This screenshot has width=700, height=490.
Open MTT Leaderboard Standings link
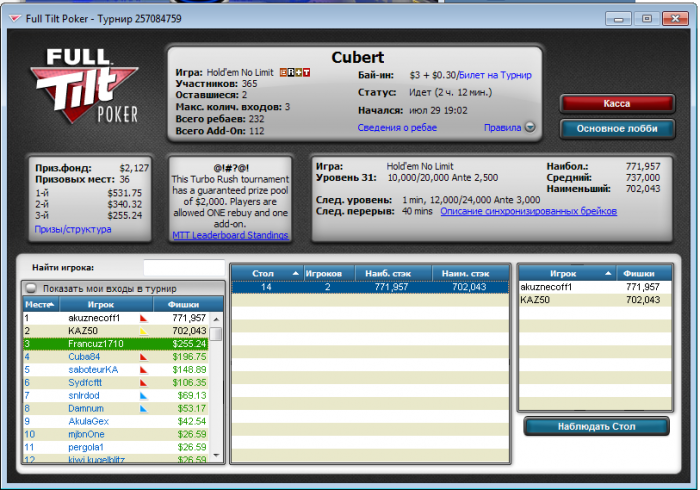click(230, 235)
